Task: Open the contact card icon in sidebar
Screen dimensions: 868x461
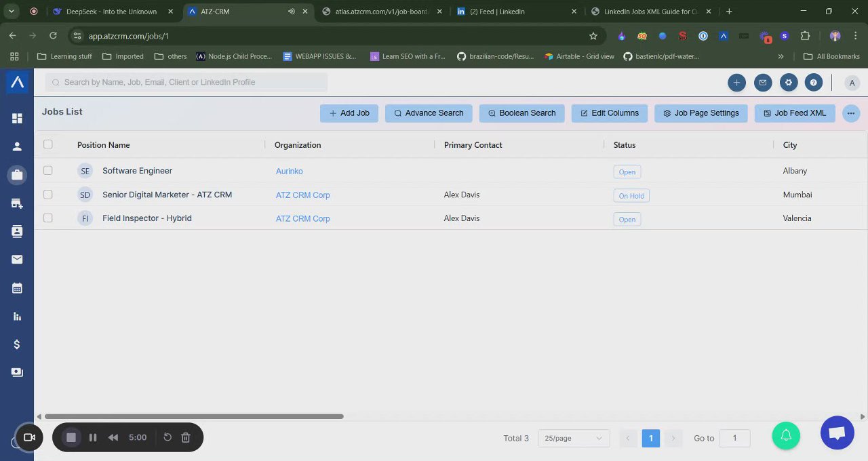Action: point(17,231)
